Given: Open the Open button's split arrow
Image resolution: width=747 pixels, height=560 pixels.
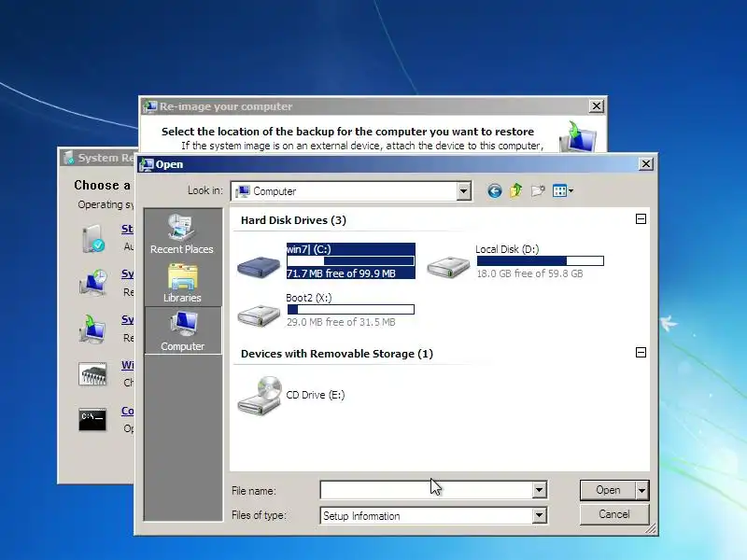Looking at the screenshot, I should coord(642,490).
